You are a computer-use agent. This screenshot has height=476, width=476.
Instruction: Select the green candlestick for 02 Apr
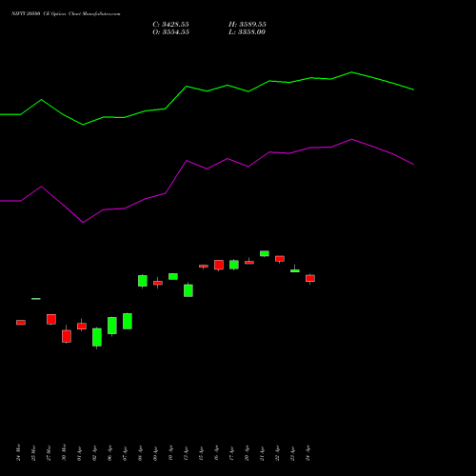(x=97, y=337)
